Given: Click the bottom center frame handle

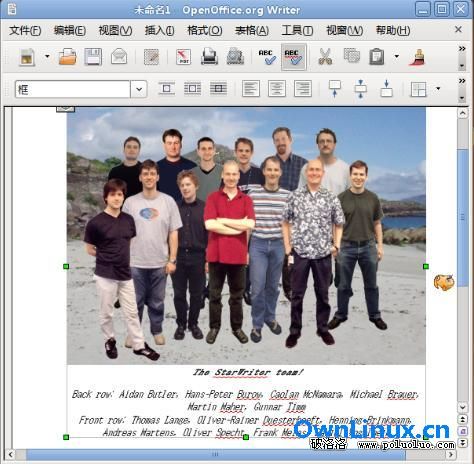Looking at the screenshot, I should pos(246,437).
